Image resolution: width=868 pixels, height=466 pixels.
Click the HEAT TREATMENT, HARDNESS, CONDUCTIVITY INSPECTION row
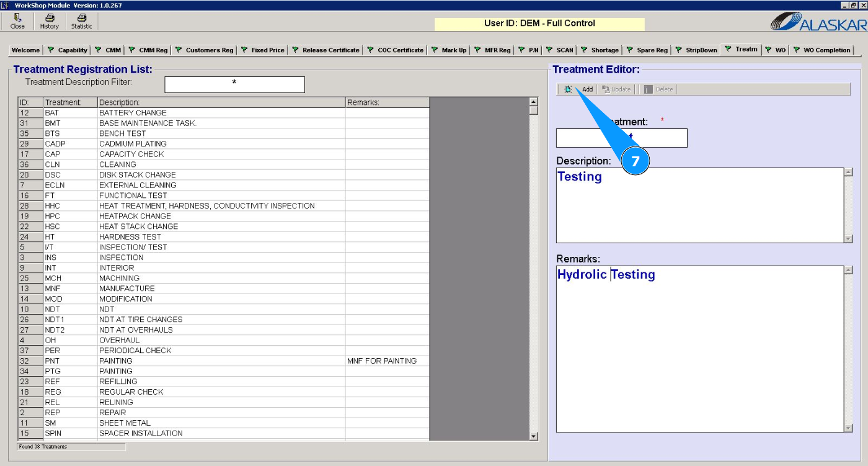pyautogui.click(x=223, y=206)
